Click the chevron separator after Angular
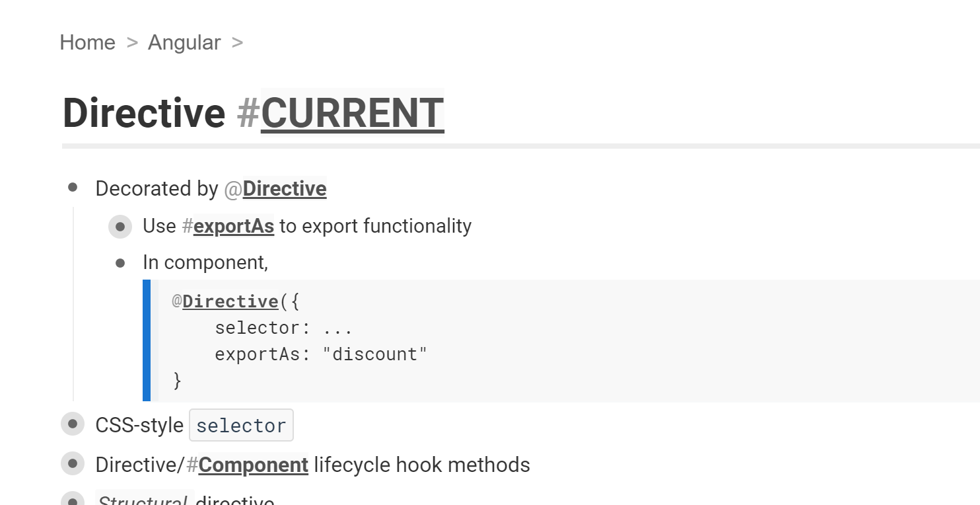980x505 pixels. [239, 42]
